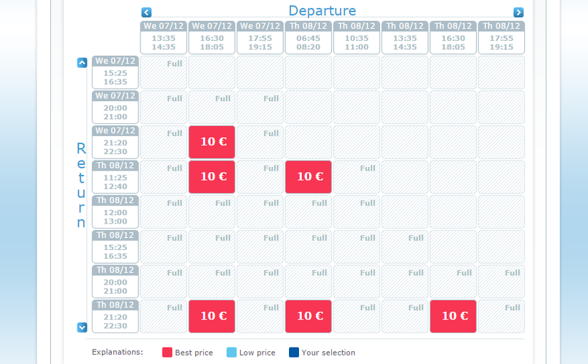The width and height of the screenshot is (588, 364).
Task: Click the Your selection dark blue swatch
Action: click(294, 353)
